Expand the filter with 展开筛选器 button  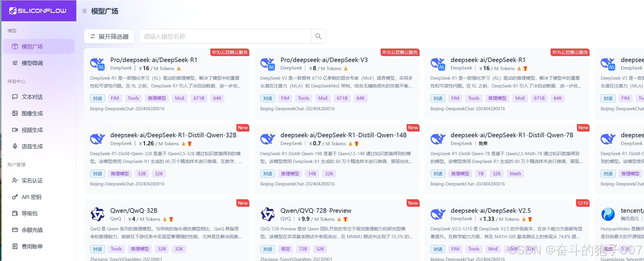109,36
